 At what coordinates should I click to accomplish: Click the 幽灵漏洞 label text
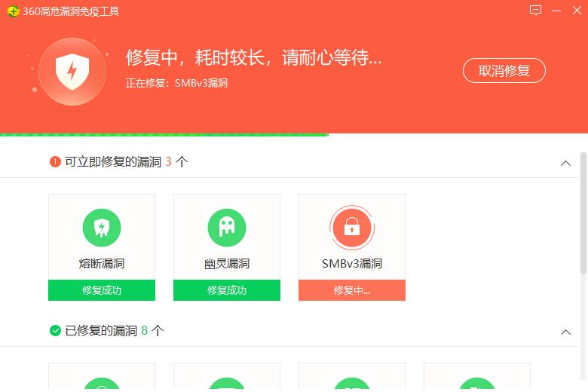coord(227,263)
